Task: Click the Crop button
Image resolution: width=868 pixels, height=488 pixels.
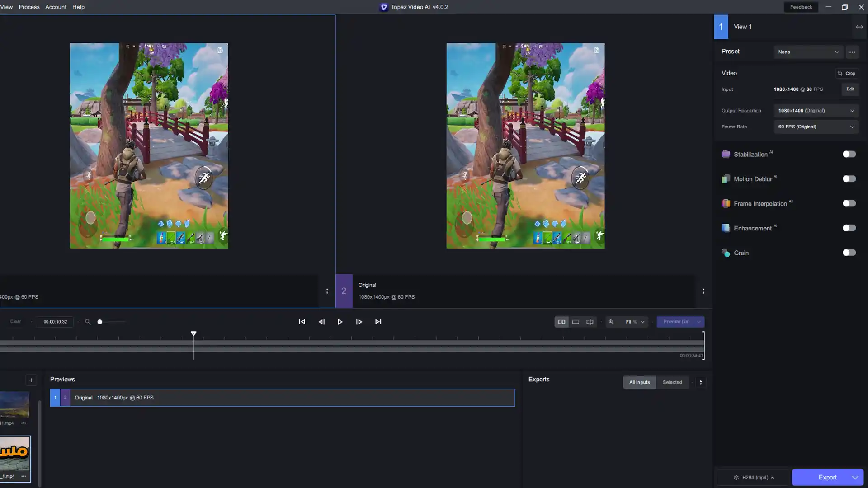Action: 846,73
